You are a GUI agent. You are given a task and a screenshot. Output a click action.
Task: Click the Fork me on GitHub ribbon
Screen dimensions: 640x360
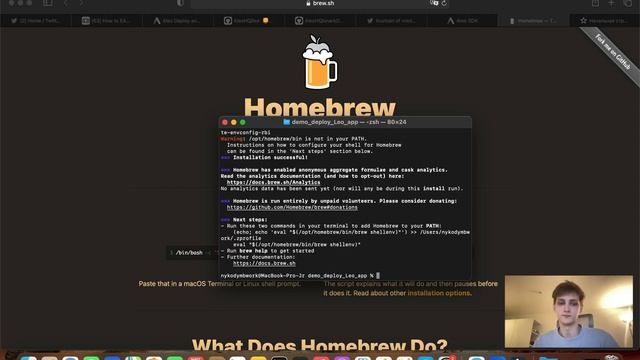(612, 53)
